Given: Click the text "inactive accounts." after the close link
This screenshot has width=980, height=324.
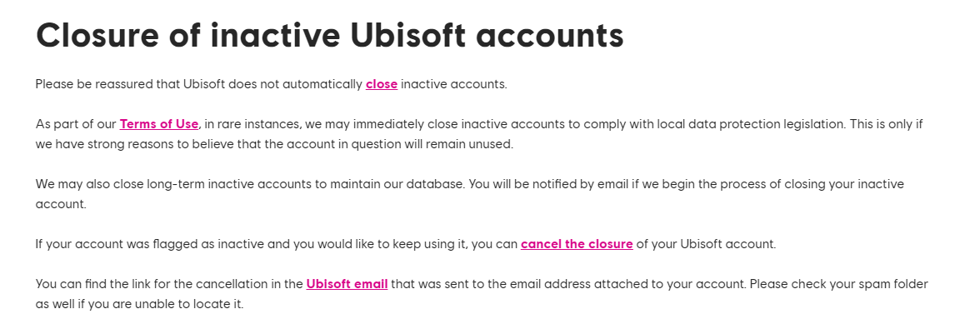Looking at the screenshot, I should click(453, 83).
